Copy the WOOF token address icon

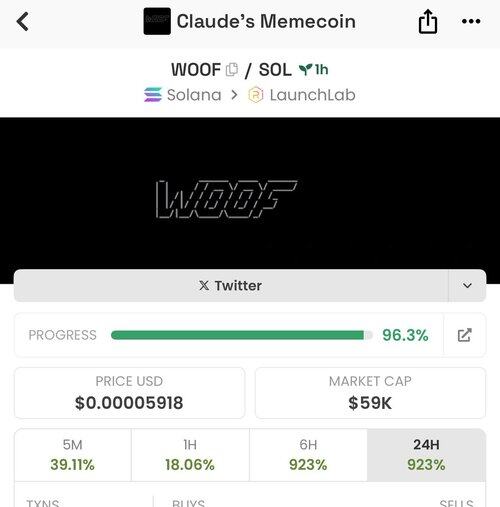tap(232, 70)
